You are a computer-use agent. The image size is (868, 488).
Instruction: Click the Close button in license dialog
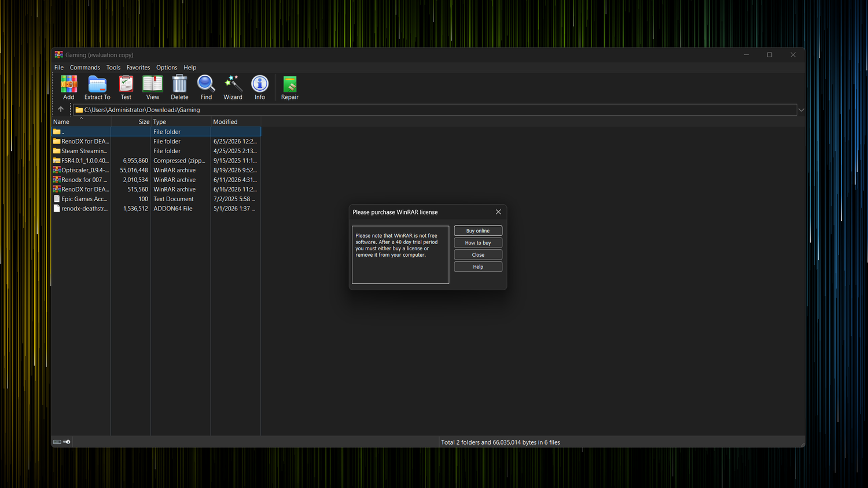pyautogui.click(x=478, y=255)
